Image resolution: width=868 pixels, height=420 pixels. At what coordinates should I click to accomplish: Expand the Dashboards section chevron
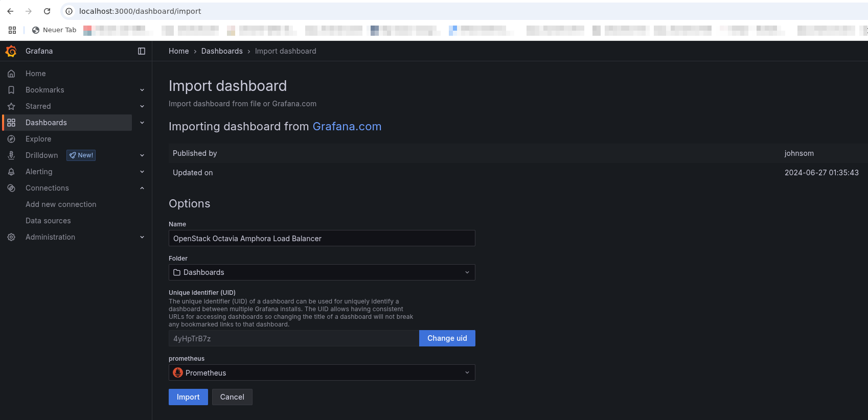(142, 123)
